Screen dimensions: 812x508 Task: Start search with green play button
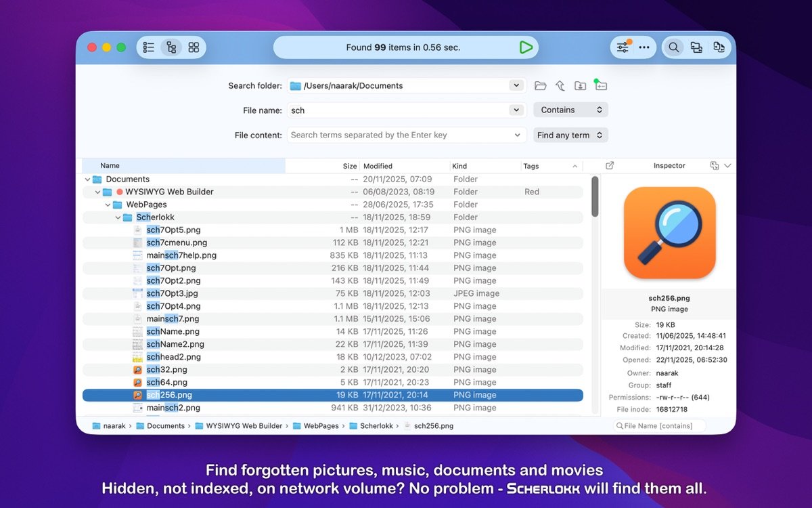(526, 47)
